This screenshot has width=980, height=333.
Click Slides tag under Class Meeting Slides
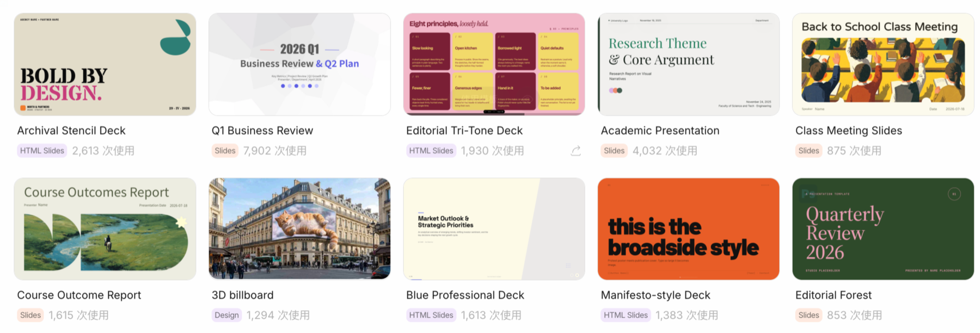pyautogui.click(x=808, y=151)
